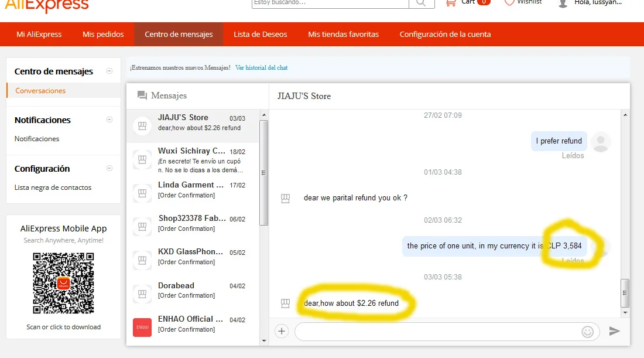Click 'I prefer refund' message bubble

[x=559, y=141]
